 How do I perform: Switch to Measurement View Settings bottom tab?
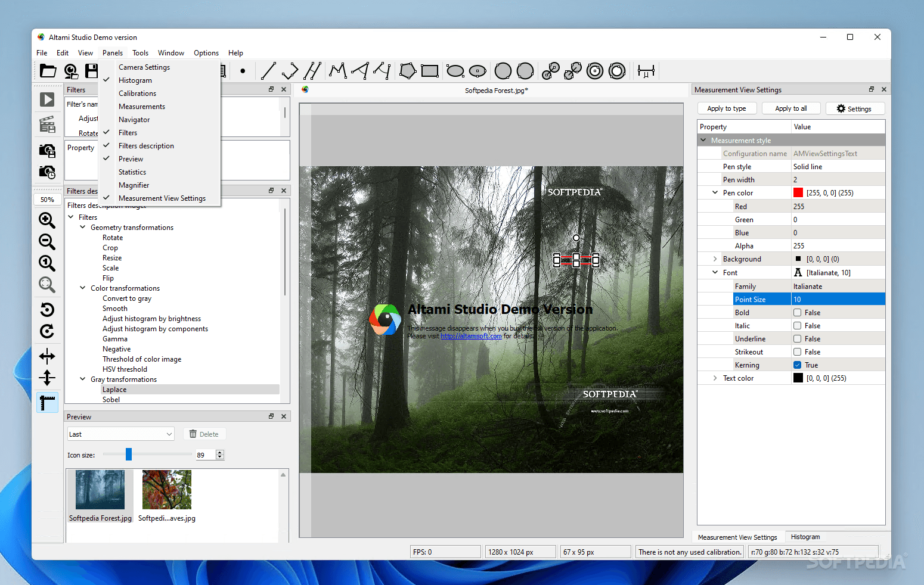tap(737, 537)
